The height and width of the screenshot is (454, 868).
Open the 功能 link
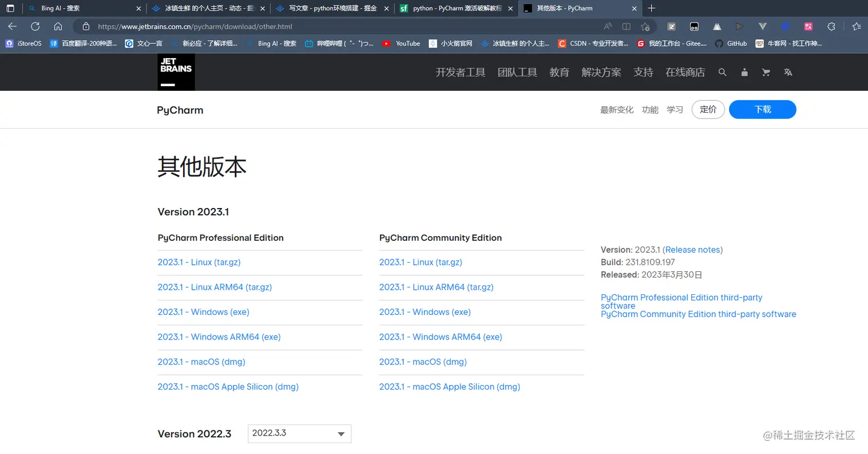(650, 110)
